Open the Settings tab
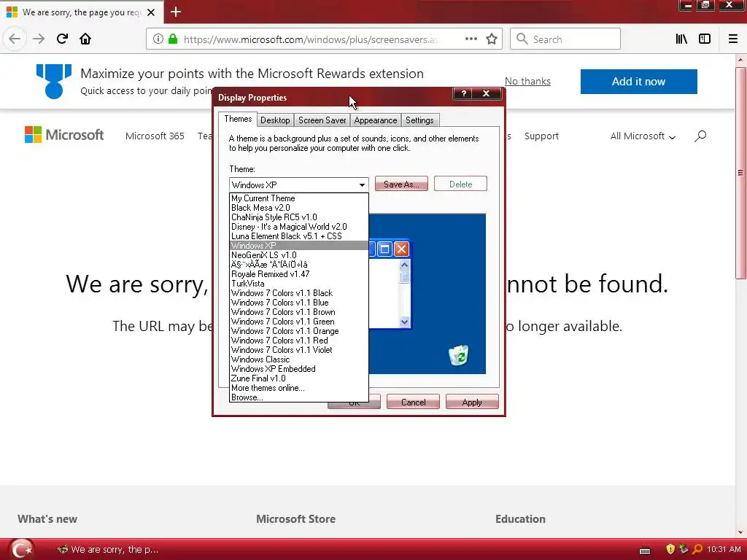This screenshot has height=560, width=747. (419, 120)
